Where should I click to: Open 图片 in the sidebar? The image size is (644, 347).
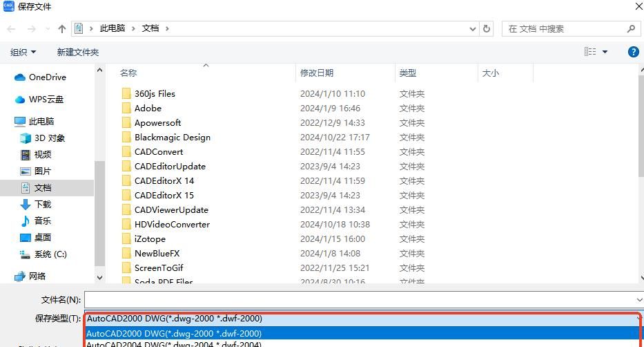(x=36, y=171)
